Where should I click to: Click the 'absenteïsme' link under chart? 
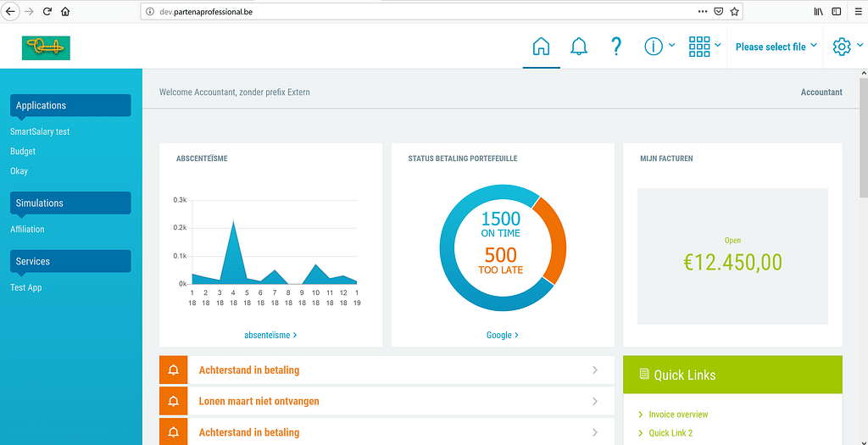[270, 335]
